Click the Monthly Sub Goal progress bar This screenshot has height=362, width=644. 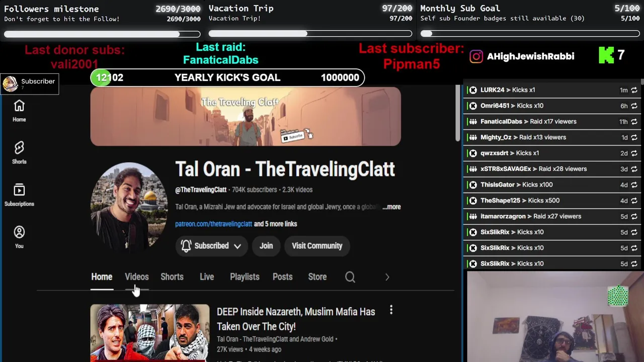coord(530,34)
